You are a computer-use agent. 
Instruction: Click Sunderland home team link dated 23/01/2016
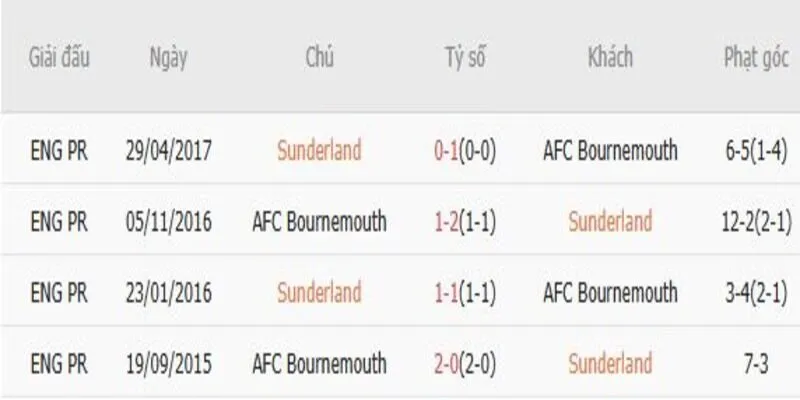coord(319,292)
